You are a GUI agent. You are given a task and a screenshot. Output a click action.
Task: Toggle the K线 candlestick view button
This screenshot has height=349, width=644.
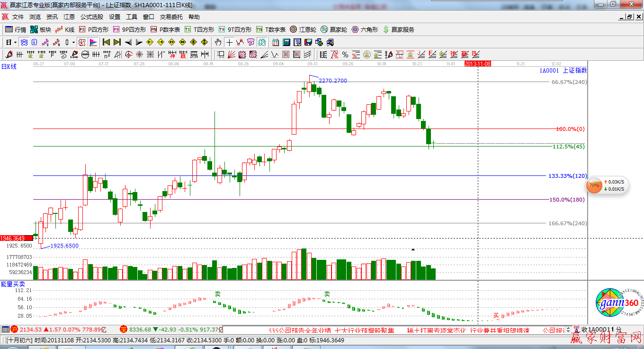pos(65,29)
